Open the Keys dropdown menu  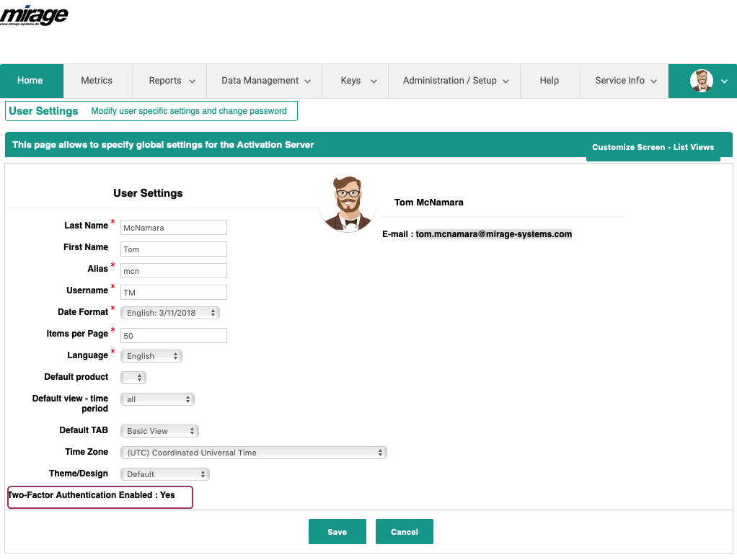pyautogui.click(x=358, y=81)
